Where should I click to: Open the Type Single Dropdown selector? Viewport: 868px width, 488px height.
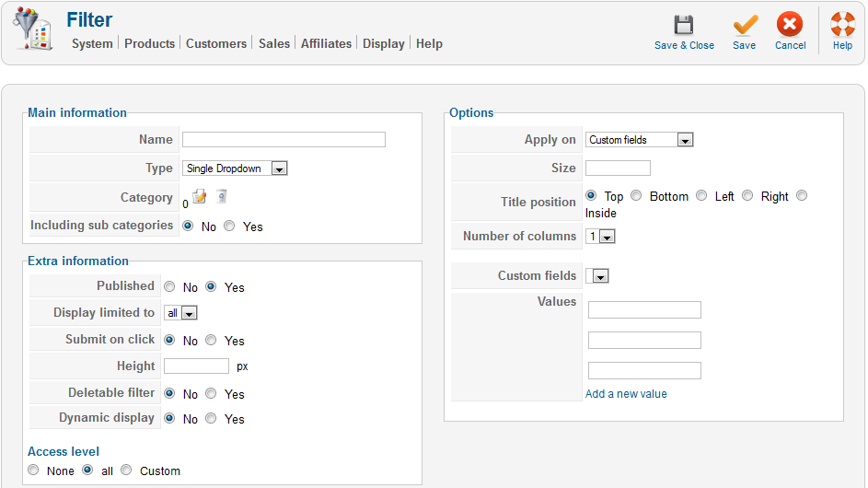[x=235, y=168]
